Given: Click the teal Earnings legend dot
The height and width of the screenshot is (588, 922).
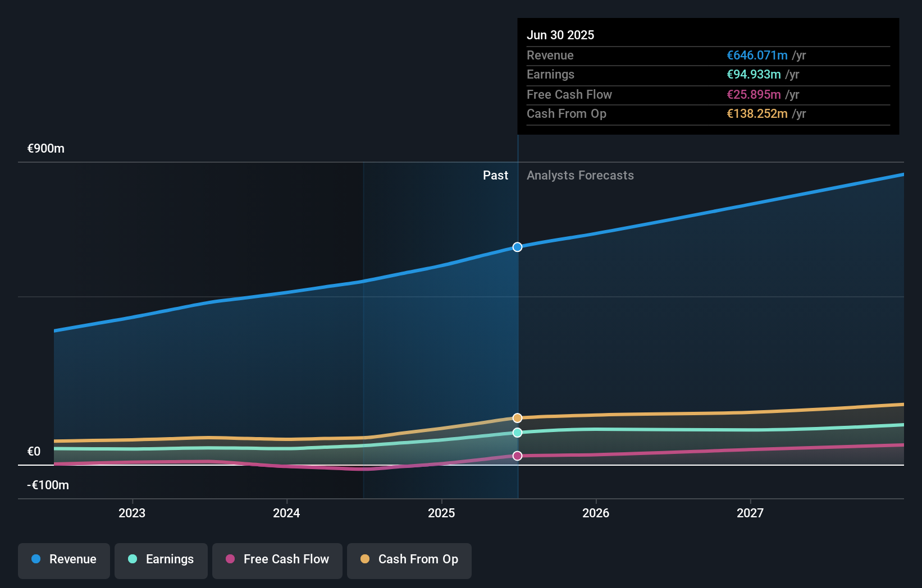Looking at the screenshot, I should click(132, 559).
